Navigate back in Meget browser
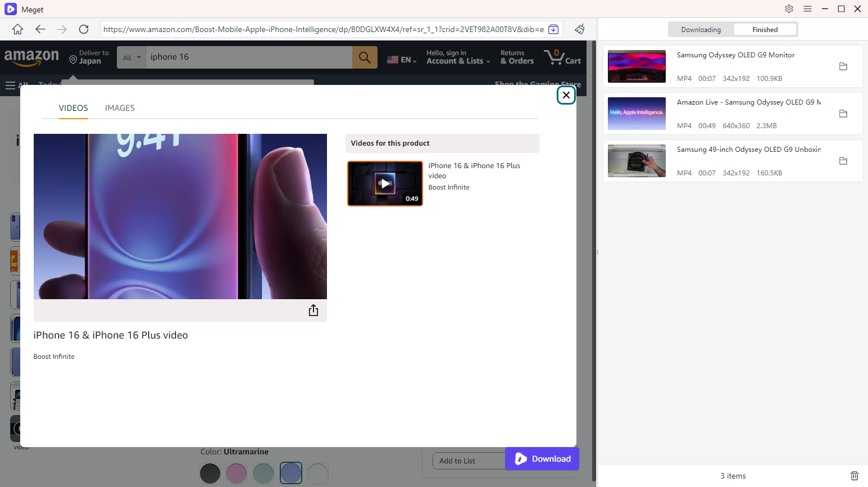Viewport: 868px width, 487px height. point(40,29)
